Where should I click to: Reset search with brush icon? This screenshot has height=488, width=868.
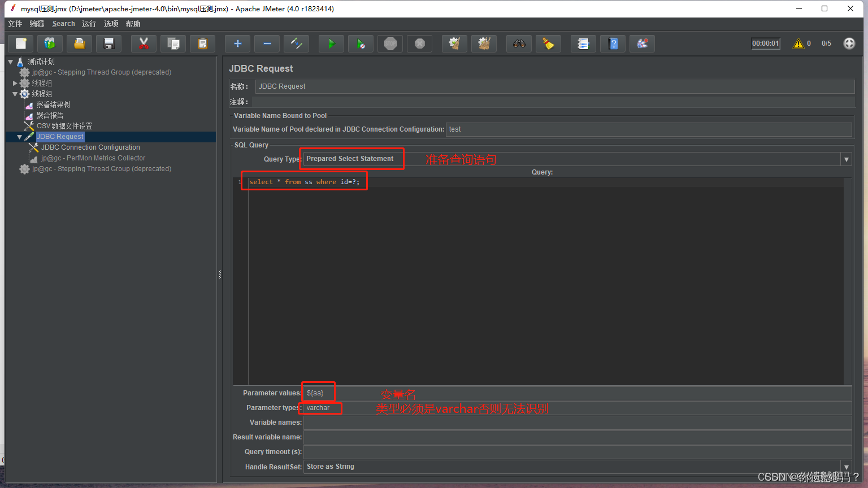[548, 43]
